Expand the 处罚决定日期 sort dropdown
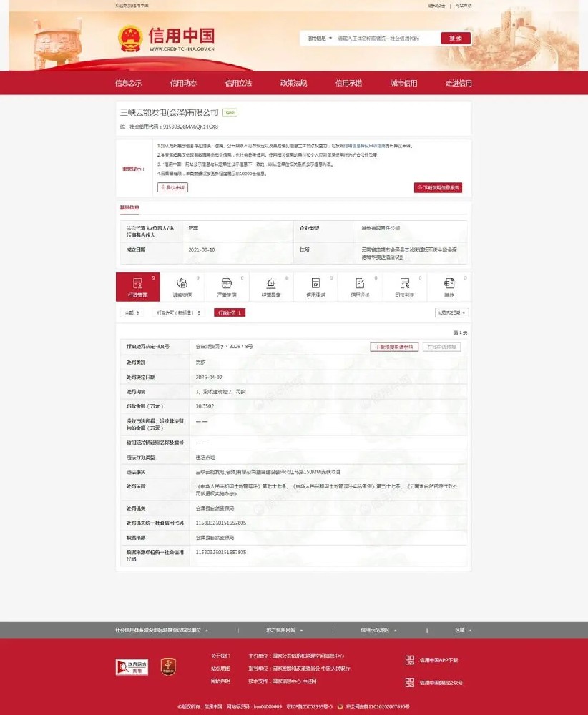The height and width of the screenshot is (715, 588). coord(451,312)
